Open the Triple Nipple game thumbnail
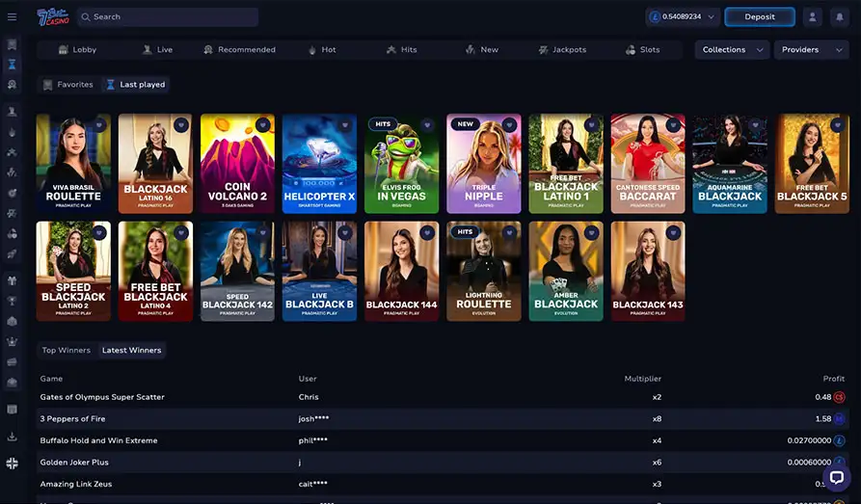 (x=484, y=164)
